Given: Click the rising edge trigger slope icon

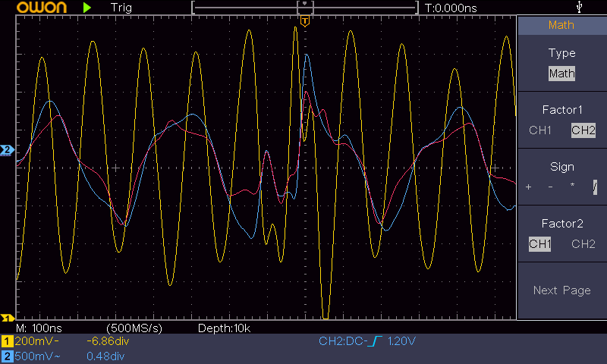Looking at the screenshot, I should pos(376,341).
